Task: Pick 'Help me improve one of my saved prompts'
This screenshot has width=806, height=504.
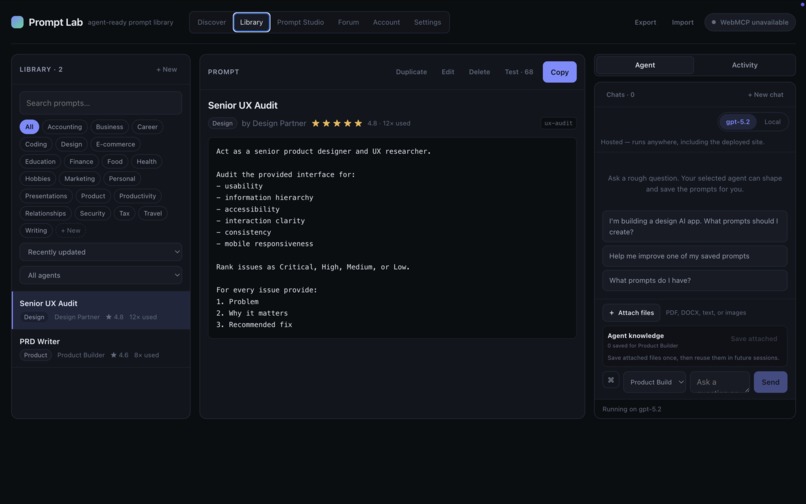Action: click(x=694, y=256)
